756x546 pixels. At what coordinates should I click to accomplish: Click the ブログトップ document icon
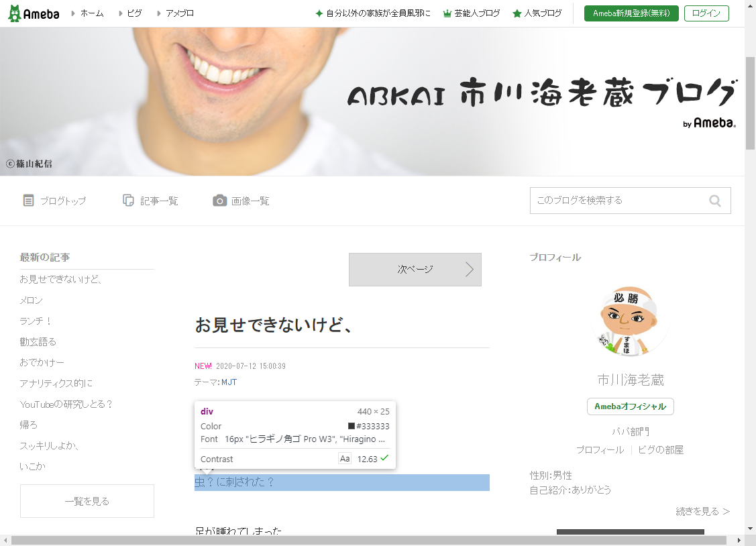coord(28,201)
